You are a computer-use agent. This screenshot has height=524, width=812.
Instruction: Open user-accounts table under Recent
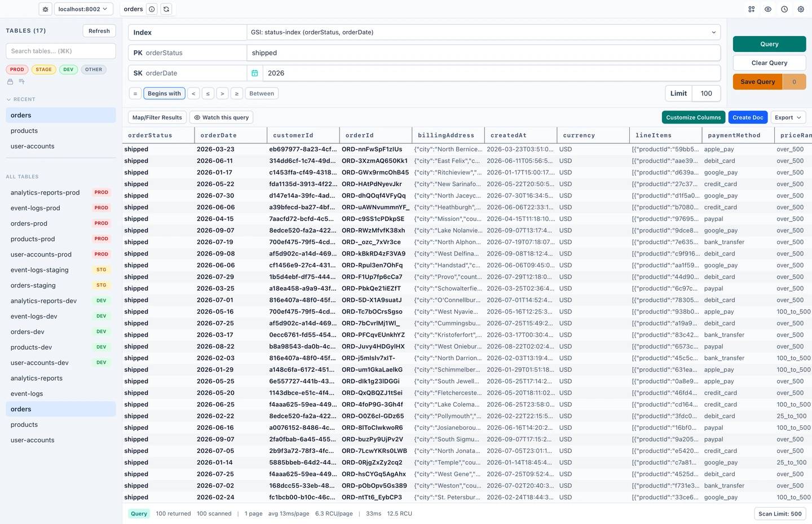[60, 146]
